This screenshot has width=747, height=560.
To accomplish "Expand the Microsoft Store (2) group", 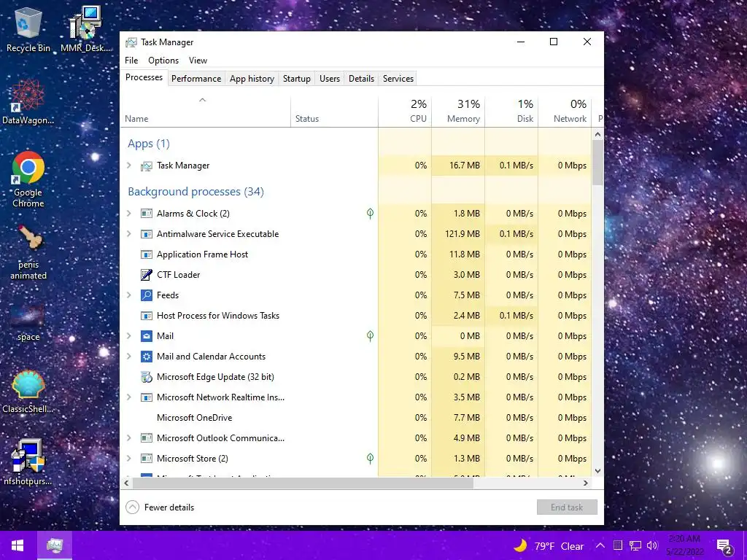I will [x=128, y=459].
